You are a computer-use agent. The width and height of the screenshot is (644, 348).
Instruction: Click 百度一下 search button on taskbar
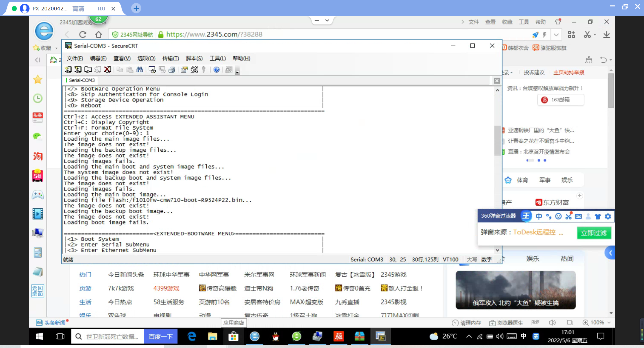click(161, 337)
